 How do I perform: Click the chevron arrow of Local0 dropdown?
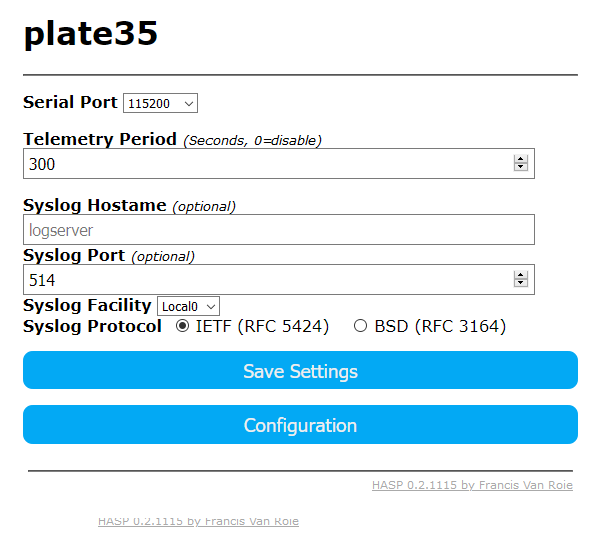(211, 306)
